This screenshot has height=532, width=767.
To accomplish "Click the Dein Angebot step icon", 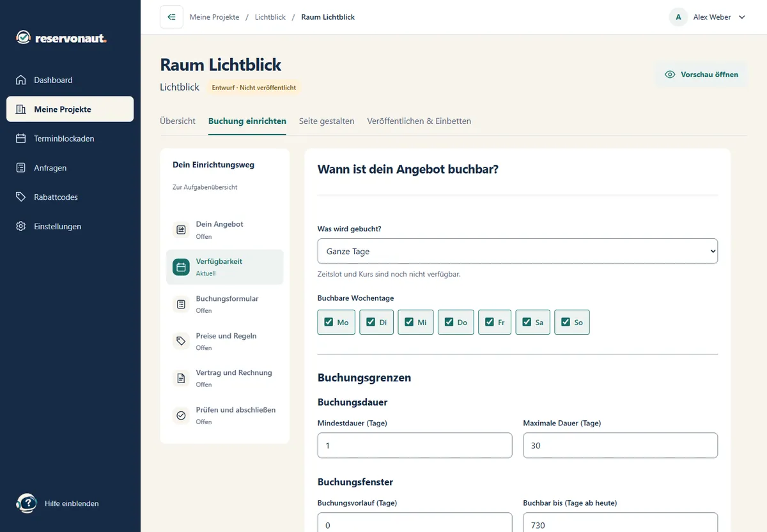I will [181, 230].
